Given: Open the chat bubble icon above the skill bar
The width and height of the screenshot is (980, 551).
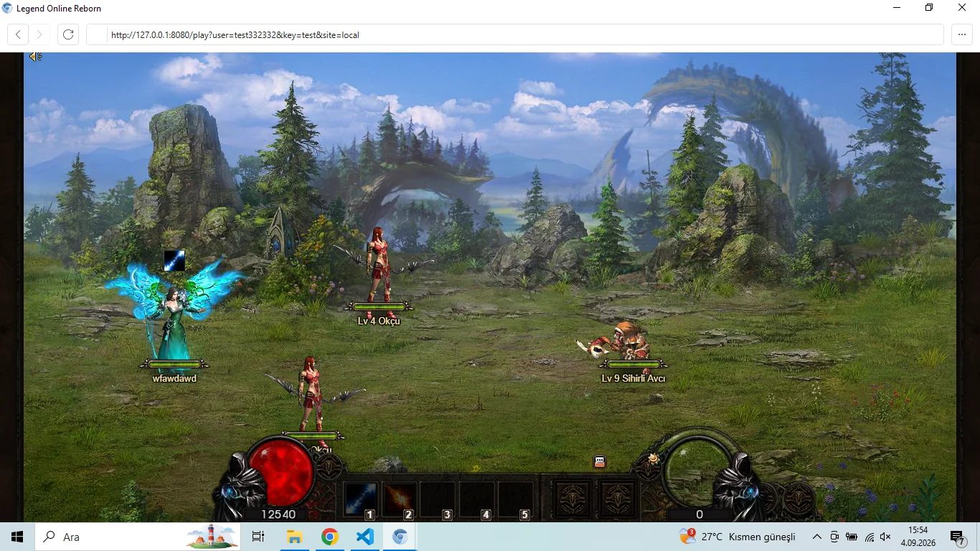Looking at the screenshot, I should coord(600,462).
